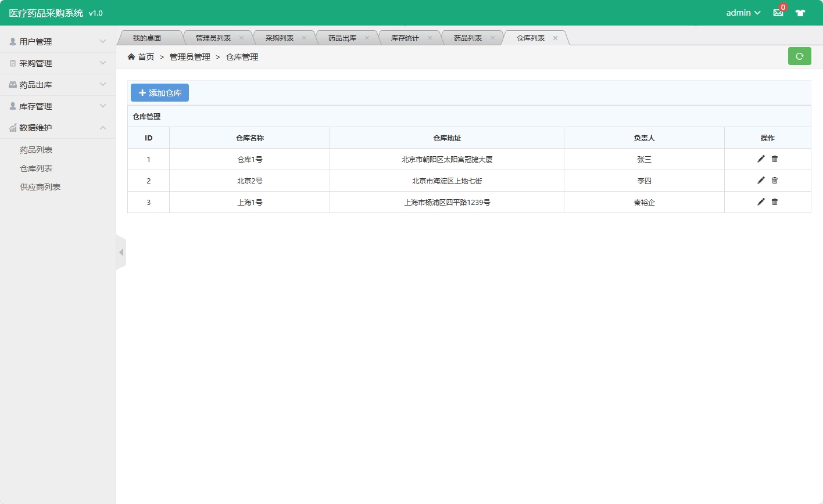Navigate to 首页 via the breadcrumb link
This screenshot has width=823, height=504.
pyautogui.click(x=145, y=57)
